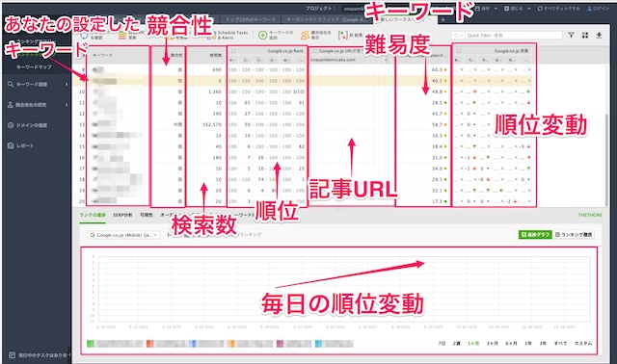Expand 競合他社の研究 sidebar section

tap(38, 105)
